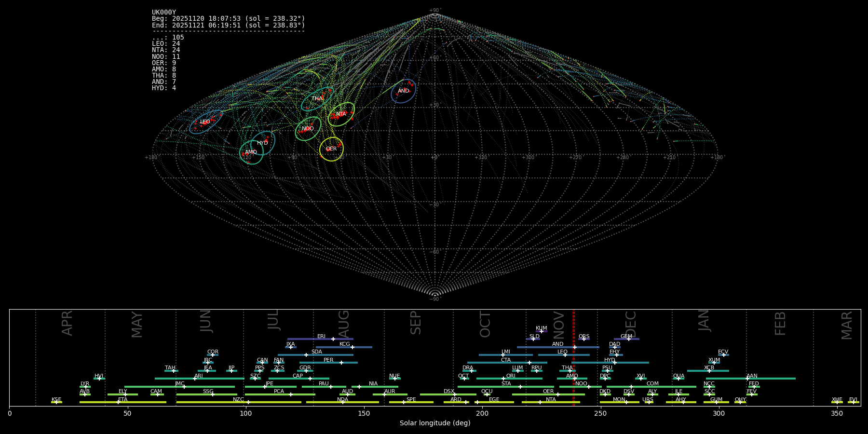Click the LEO radiant ellipse on sky map
Viewport: 868px width, 434px height.
point(206,122)
